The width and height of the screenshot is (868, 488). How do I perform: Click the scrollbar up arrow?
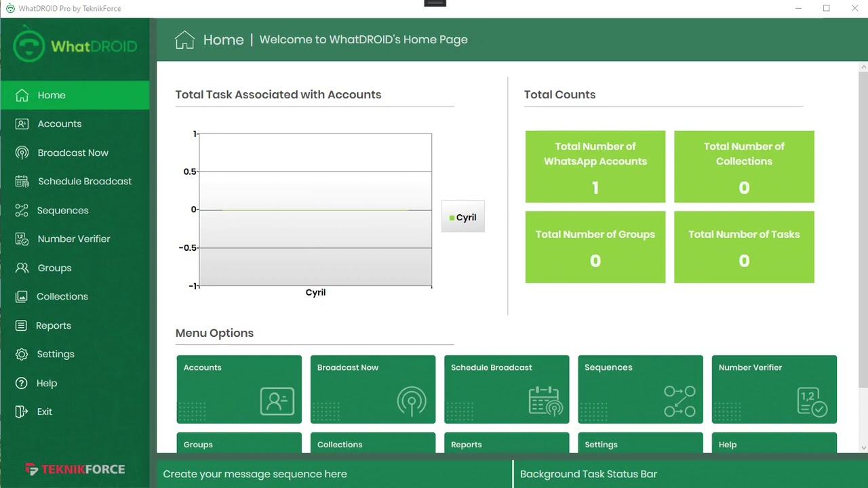[863, 66]
